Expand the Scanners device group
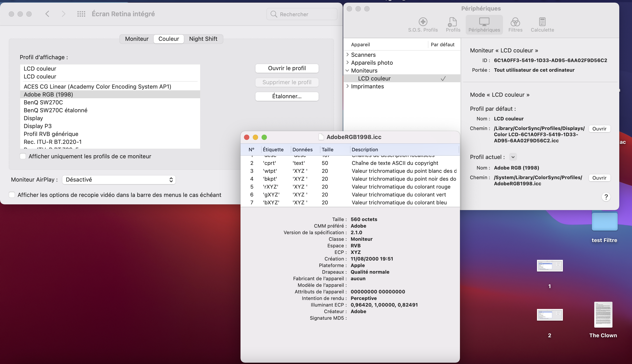632x364 pixels. (347, 55)
